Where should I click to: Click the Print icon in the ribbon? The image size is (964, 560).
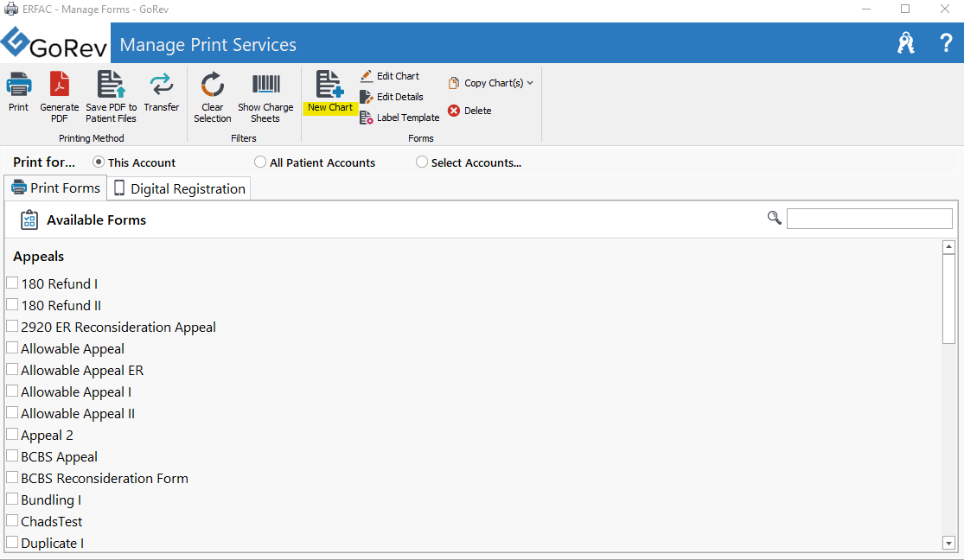[x=18, y=84]
